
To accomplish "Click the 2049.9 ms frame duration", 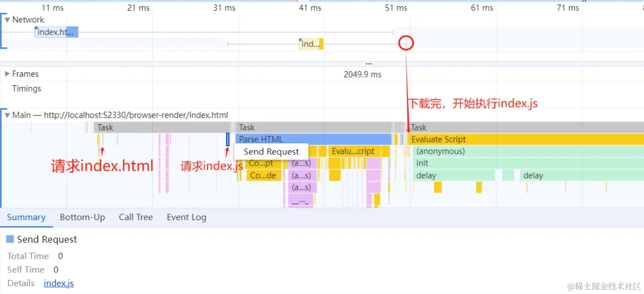I will tap(362, 74).
